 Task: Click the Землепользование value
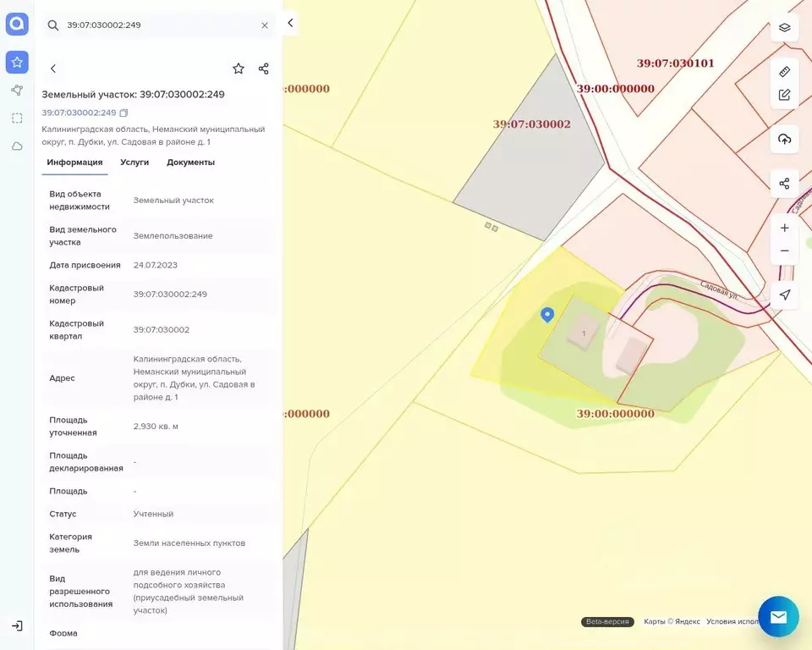click(x=173, y=236)
